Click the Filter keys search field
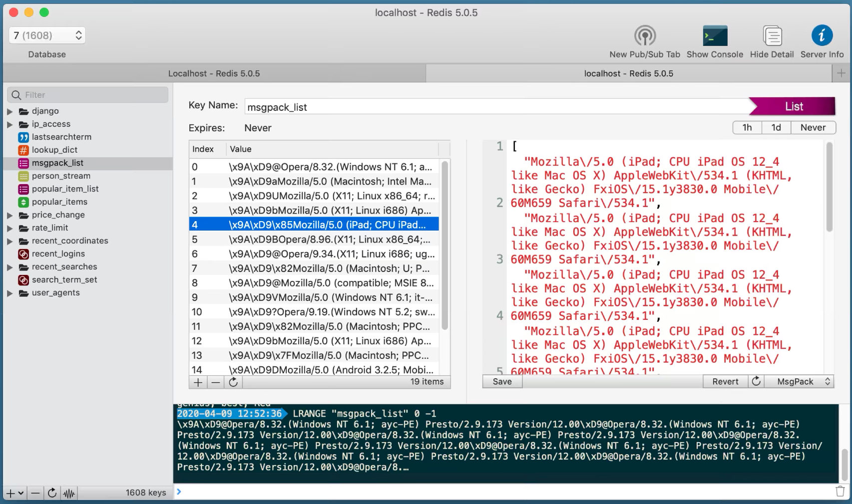852x504 pixels. point(88,95)
